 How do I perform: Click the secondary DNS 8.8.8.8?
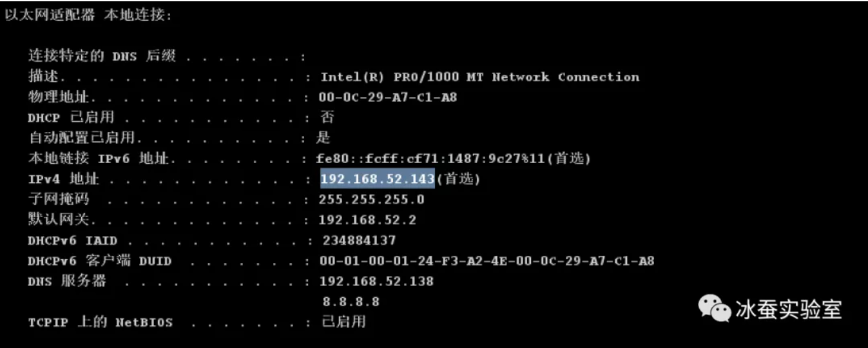[351, 302]
